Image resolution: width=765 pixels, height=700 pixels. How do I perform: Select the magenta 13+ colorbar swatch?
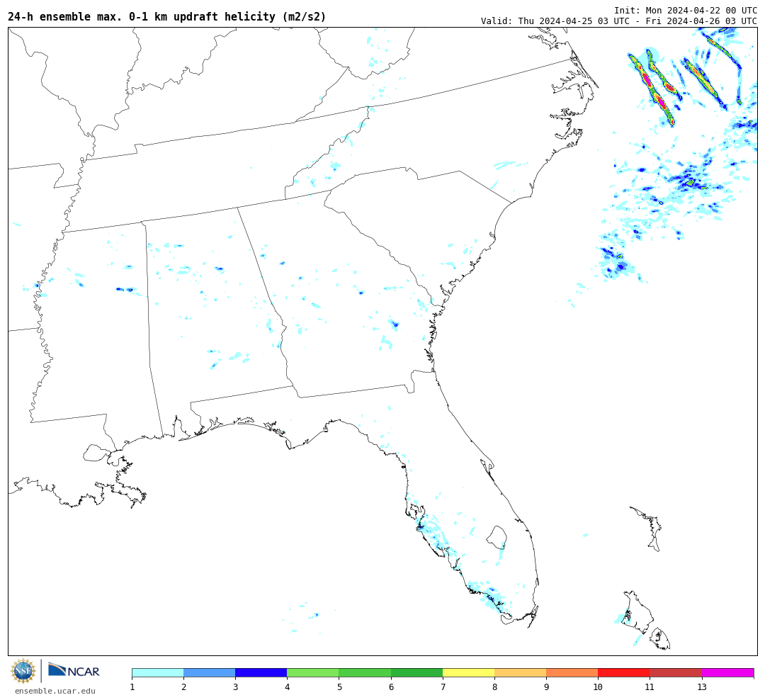(x=728, y=673)
